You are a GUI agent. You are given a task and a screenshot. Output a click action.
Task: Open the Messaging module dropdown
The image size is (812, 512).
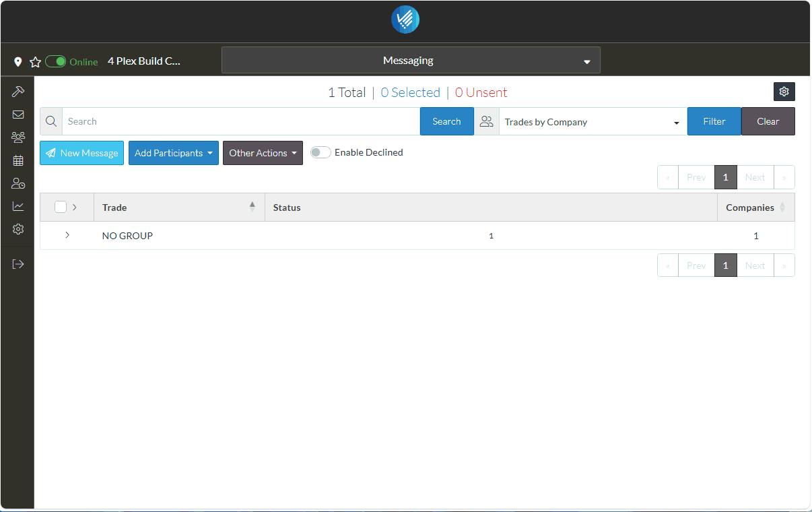(x=411, y=61)
